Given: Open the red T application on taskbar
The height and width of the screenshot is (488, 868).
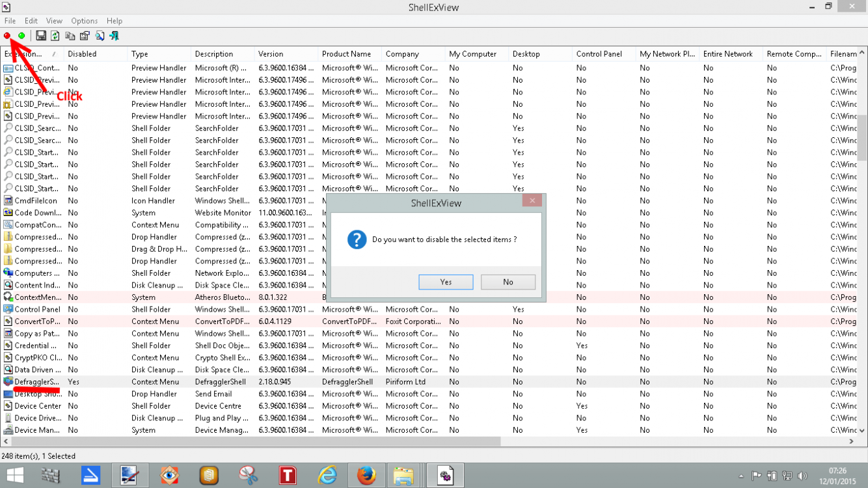Looking at the screenshot, I should tap(288, 476).
